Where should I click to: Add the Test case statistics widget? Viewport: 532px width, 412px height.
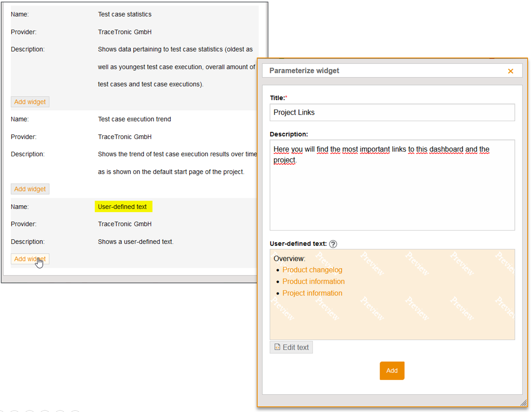tap(30, 102)
